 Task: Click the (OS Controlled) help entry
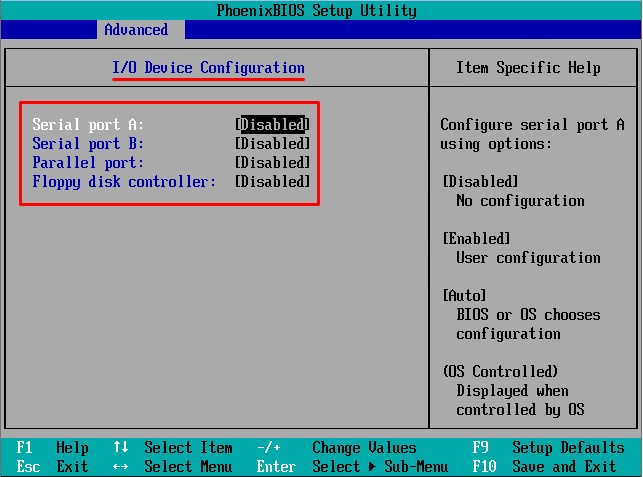pyautogui.click(x=500, y=372)
